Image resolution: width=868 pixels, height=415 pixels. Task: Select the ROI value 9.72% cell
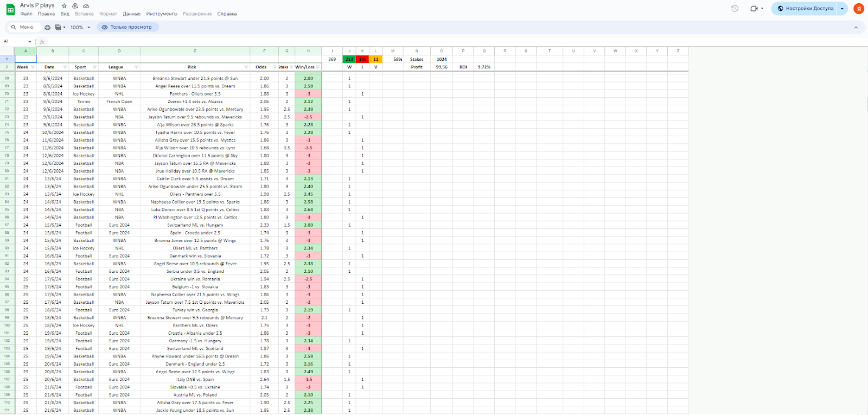click(x=484, y=67)
